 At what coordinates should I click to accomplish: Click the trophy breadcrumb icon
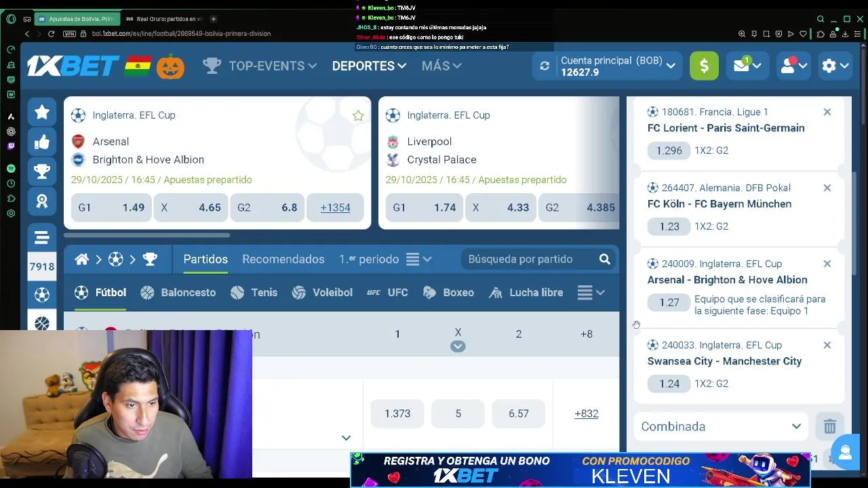click(x=150, y=259)
